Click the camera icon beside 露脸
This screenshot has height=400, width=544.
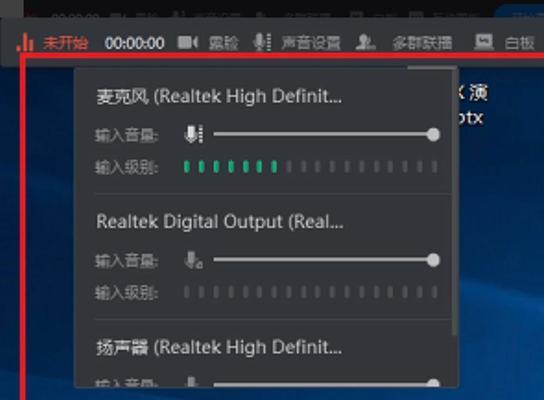[x=188, y=43]
